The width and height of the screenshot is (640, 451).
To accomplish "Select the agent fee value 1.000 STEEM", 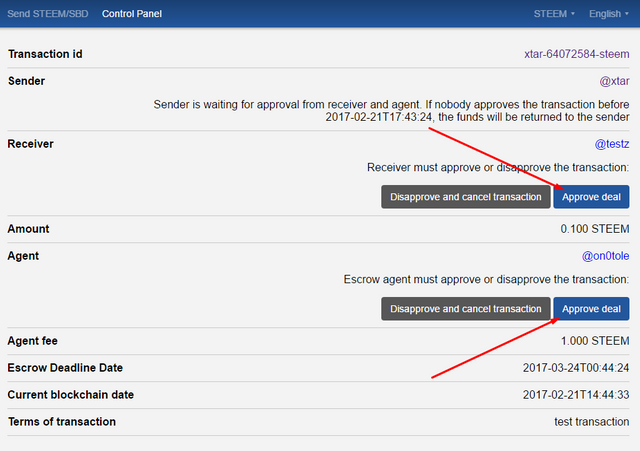I will (x=595, y=341).
